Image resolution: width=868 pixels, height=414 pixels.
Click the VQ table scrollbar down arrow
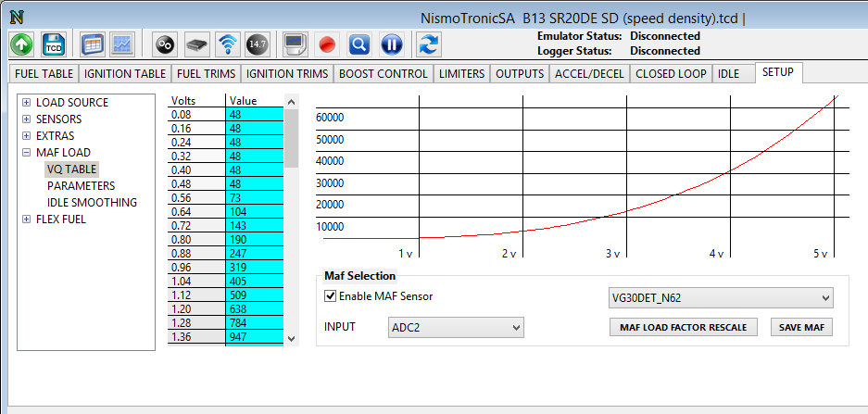(292, 339)
